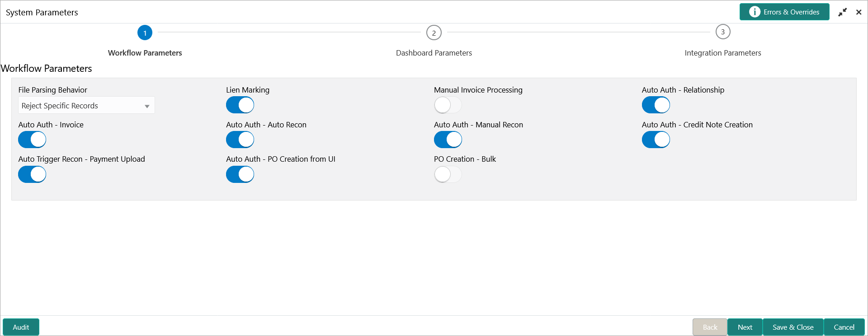This screenshot has height=336, width=868.
Task: Click the Errors & Overrides info icon
Action: tap(755, 12)
